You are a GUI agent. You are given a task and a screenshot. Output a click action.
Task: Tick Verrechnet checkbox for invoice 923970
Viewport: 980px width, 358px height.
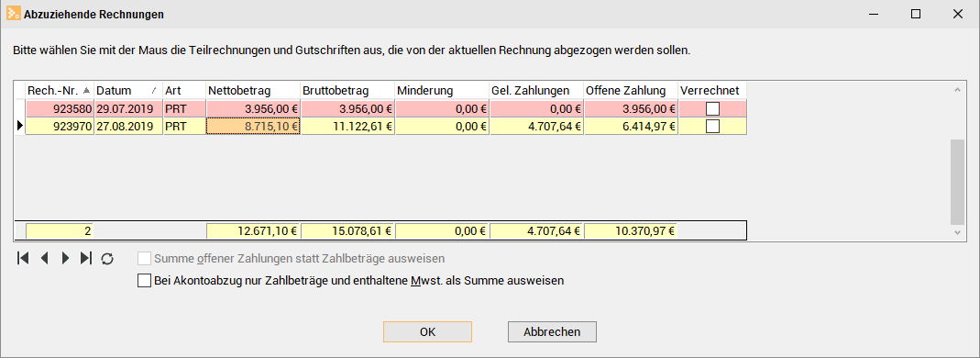712,127
